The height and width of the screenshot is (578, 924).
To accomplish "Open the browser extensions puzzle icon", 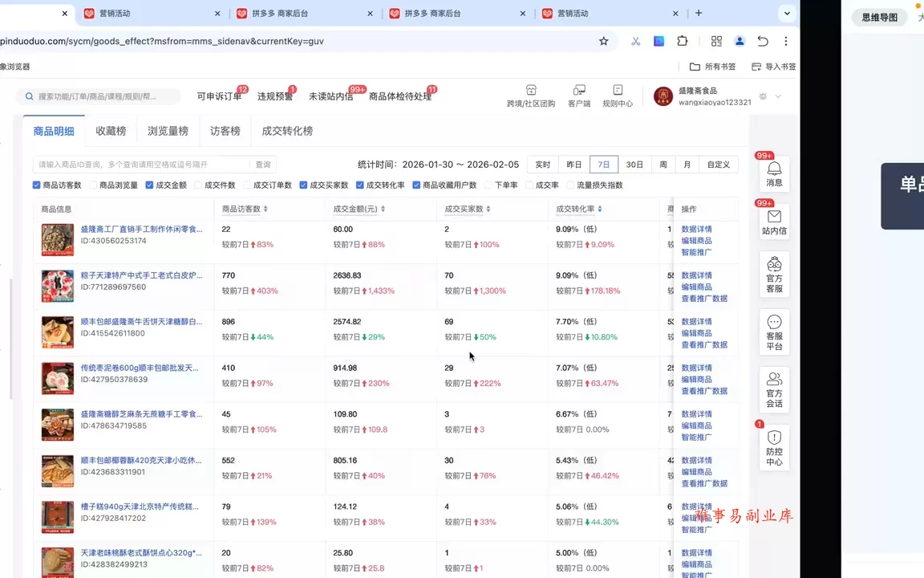I will 683,41.
